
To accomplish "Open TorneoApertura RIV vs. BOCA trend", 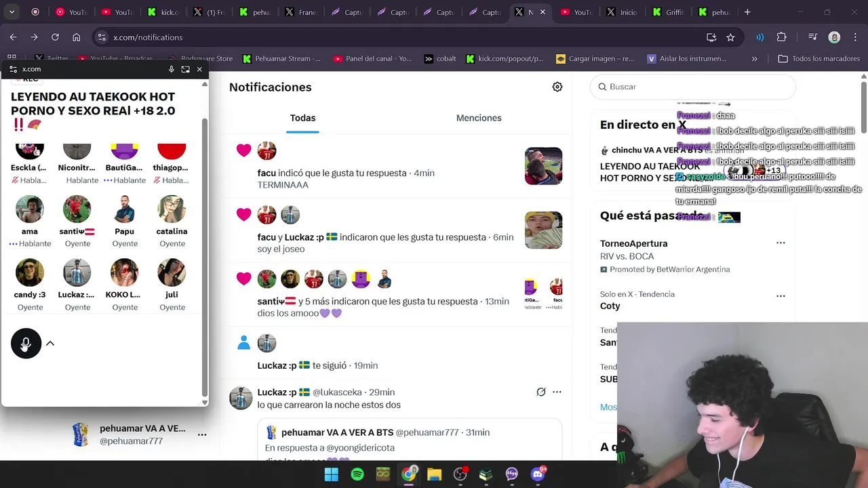I will pos(692,256).
